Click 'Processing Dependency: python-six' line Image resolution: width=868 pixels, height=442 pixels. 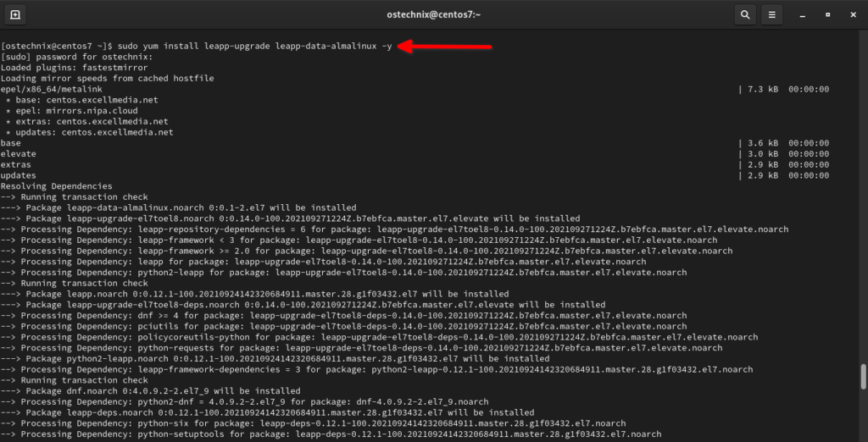point(314,423)
